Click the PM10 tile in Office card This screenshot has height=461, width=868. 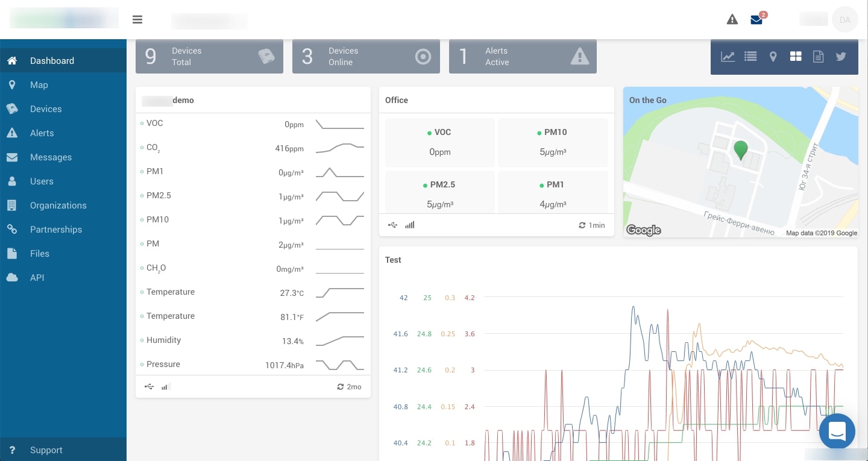553,142
